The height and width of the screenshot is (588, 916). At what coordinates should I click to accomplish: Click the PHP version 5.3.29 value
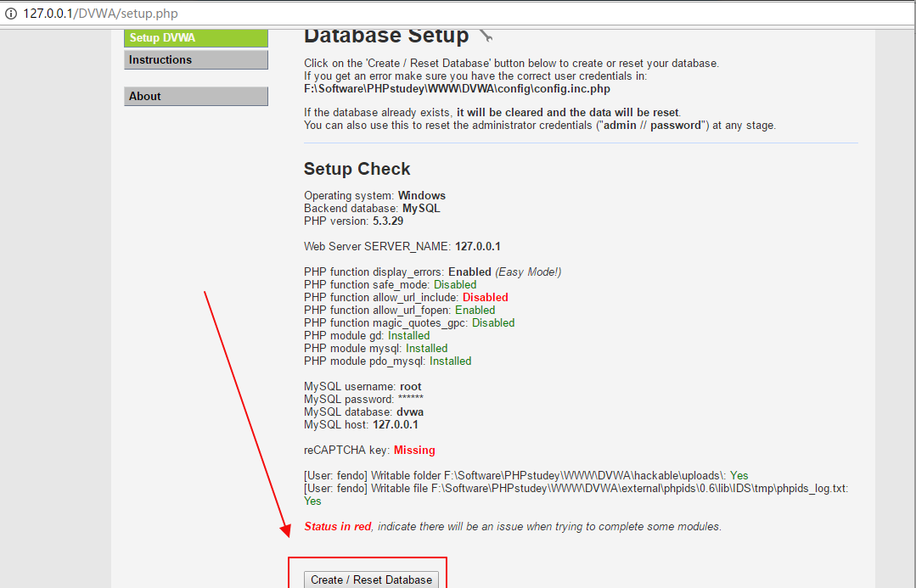point(388,221)
